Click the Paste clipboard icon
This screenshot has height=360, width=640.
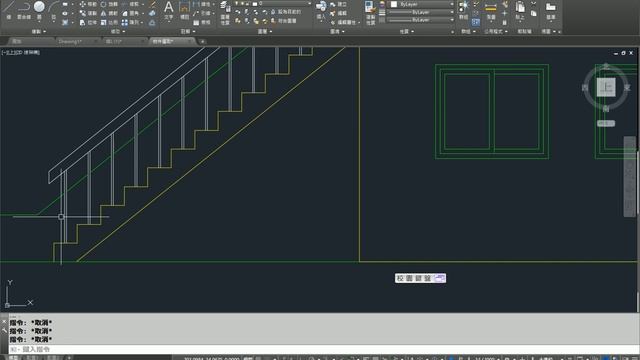pos(520,10)
